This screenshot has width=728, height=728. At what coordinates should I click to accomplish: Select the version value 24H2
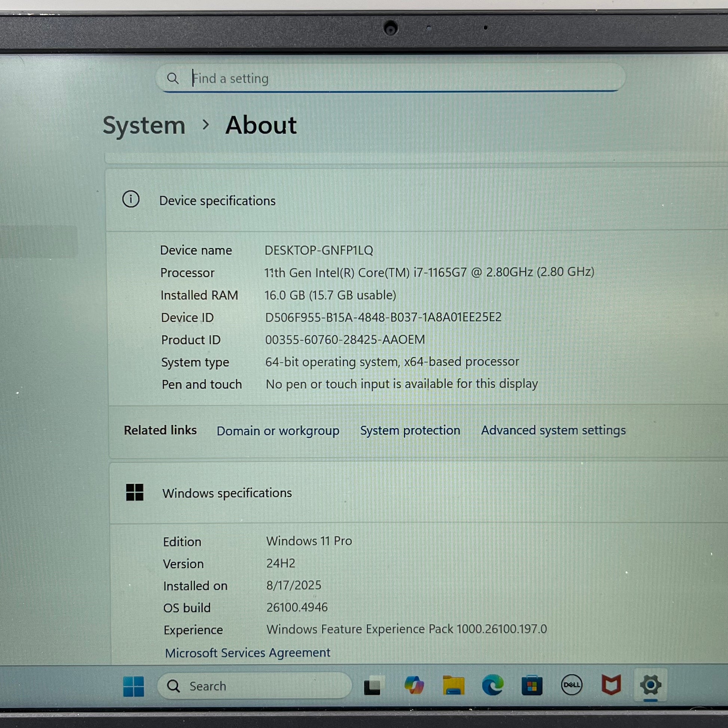tap(281, 563)
